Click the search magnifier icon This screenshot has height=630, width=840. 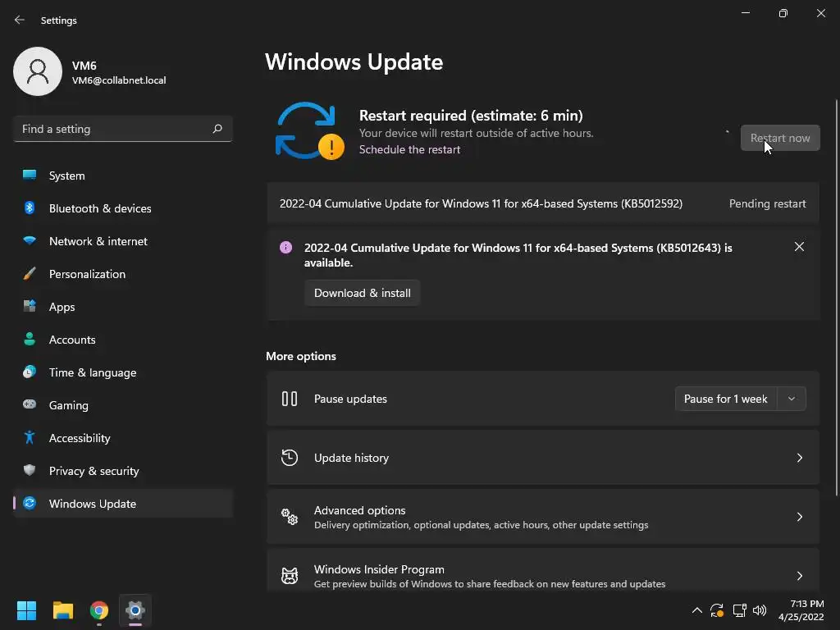pos(217,129)
